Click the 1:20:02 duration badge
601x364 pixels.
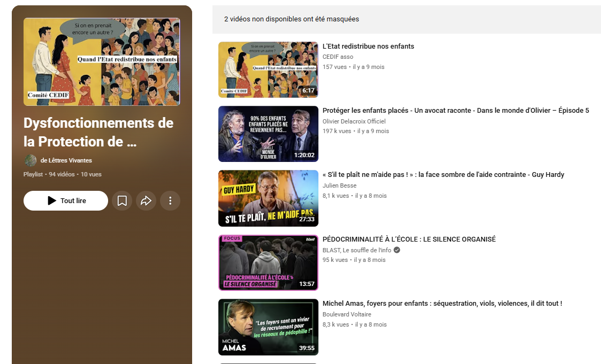tap(305, 155)
